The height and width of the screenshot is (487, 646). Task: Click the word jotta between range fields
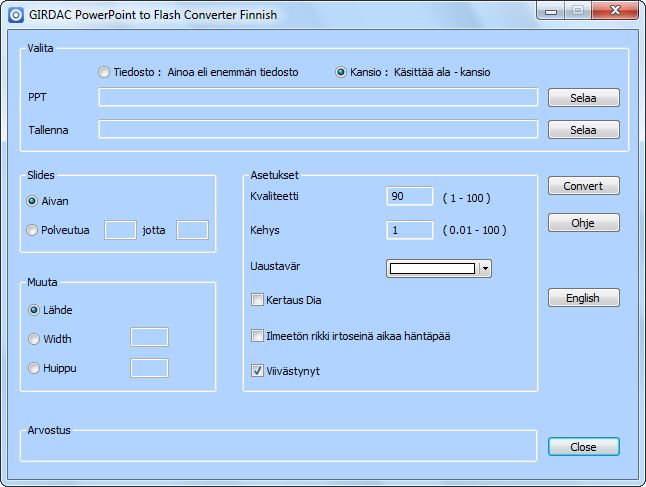(x=154, y=230)
